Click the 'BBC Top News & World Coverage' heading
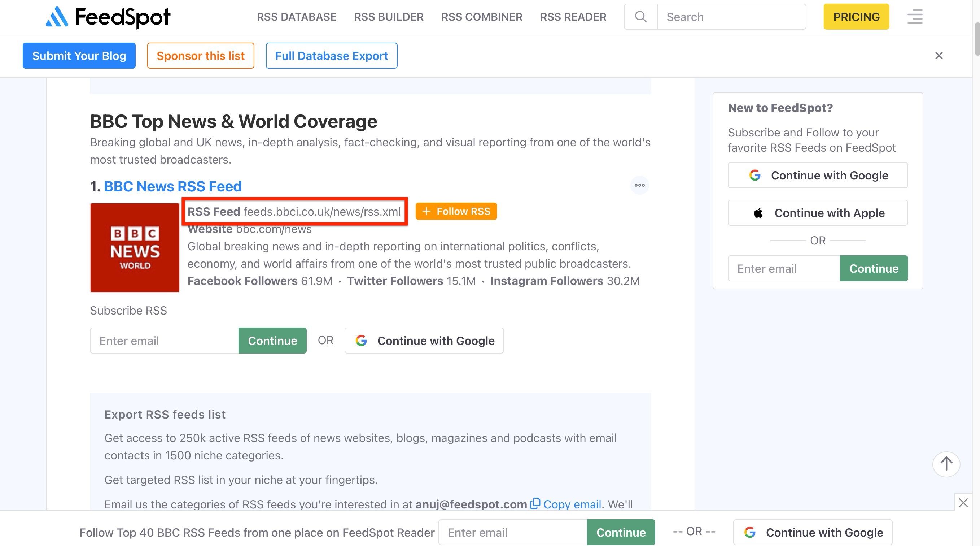The height and width of the screenshot is (546, 980). 233,121
